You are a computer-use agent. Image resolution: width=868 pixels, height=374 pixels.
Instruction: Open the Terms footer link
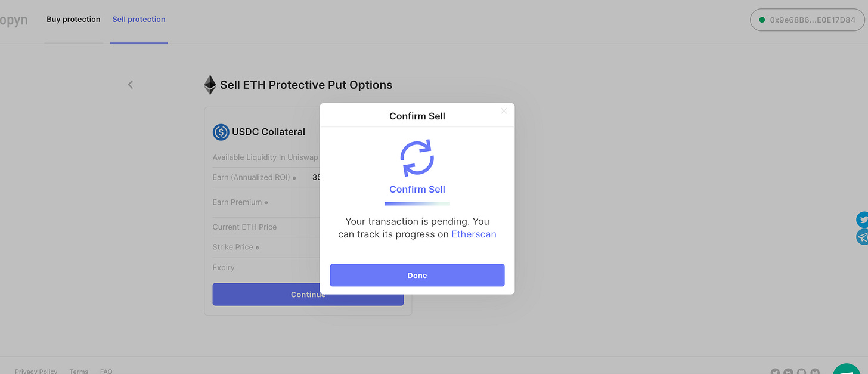point(79,371)
